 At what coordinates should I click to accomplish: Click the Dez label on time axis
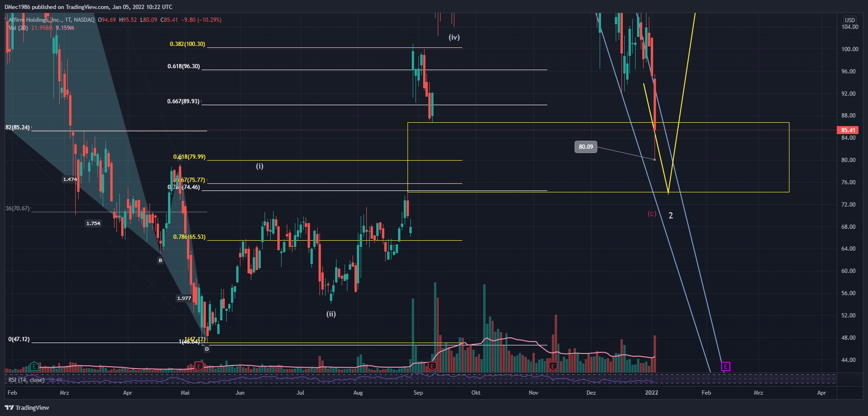tap(591, 392)
